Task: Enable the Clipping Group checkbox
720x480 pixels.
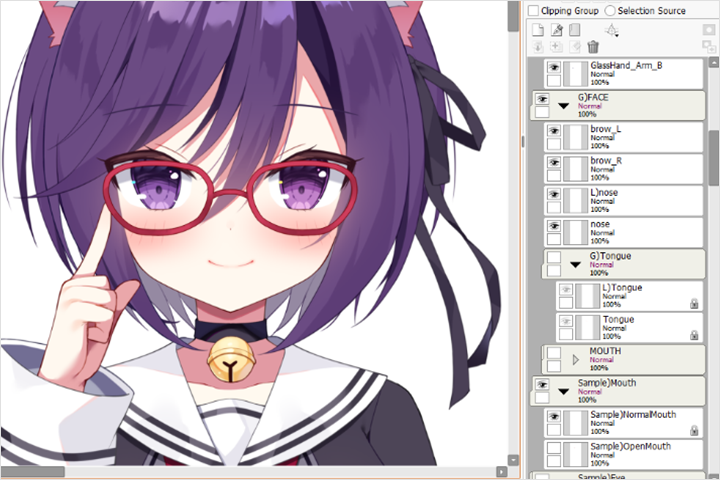Action: 533,11
